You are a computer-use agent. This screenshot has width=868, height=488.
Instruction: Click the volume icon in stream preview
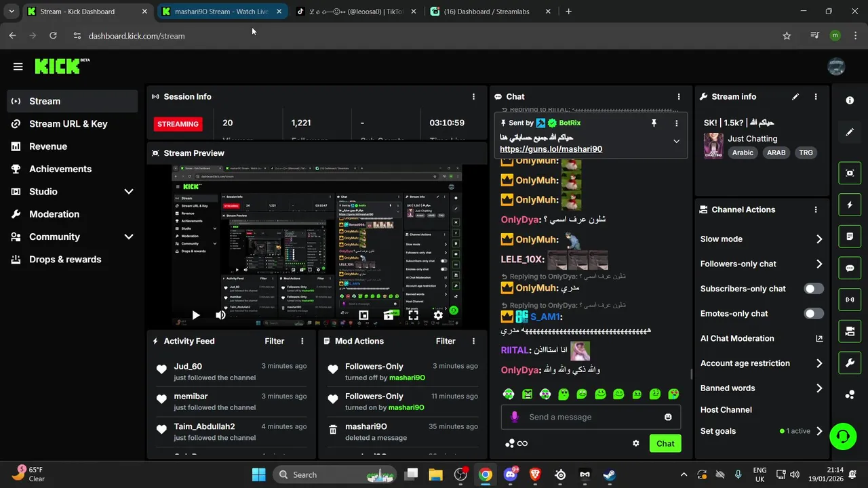tap(220, 315)
